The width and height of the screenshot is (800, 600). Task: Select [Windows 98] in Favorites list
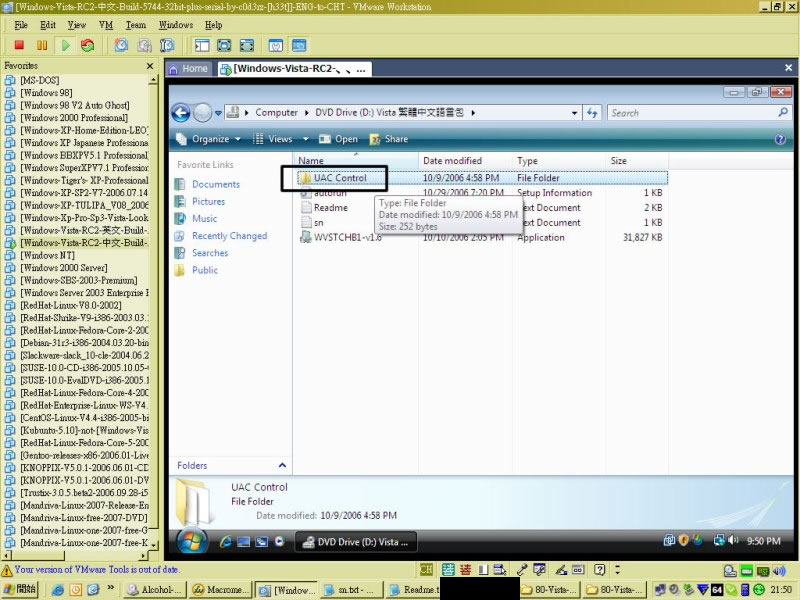click(46, 93)
